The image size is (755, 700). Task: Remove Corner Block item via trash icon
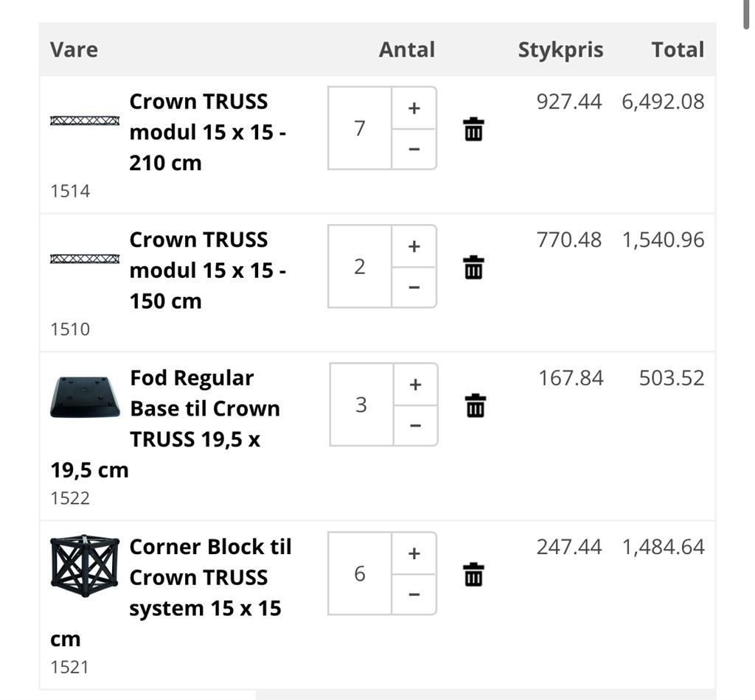[x=473, y=574]
